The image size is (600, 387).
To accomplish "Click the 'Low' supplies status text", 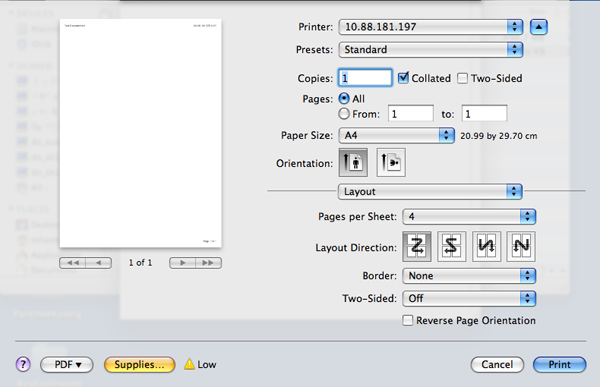I will [207, 365].
